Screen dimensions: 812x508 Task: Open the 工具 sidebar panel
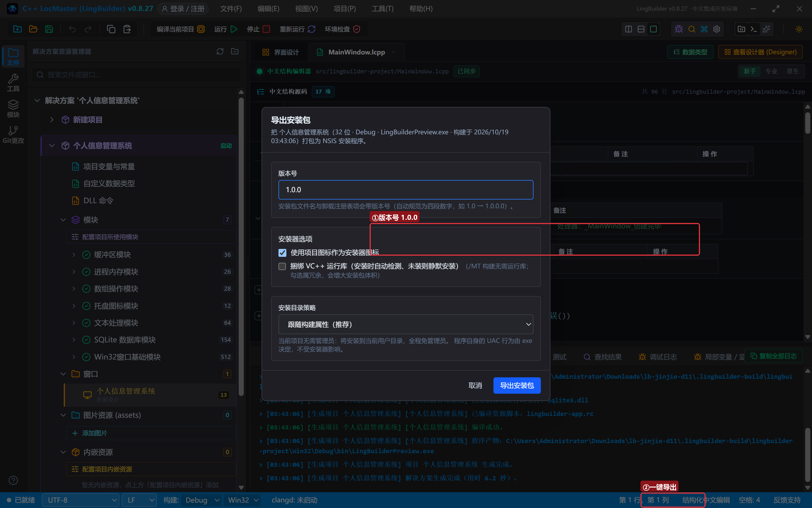[13, 83]
